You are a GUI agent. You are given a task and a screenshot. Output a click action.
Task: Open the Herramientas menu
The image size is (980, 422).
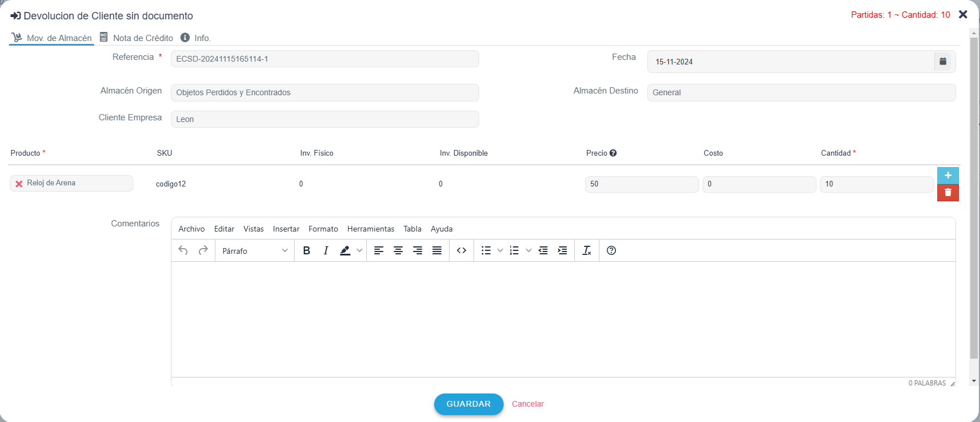[371, 229]
